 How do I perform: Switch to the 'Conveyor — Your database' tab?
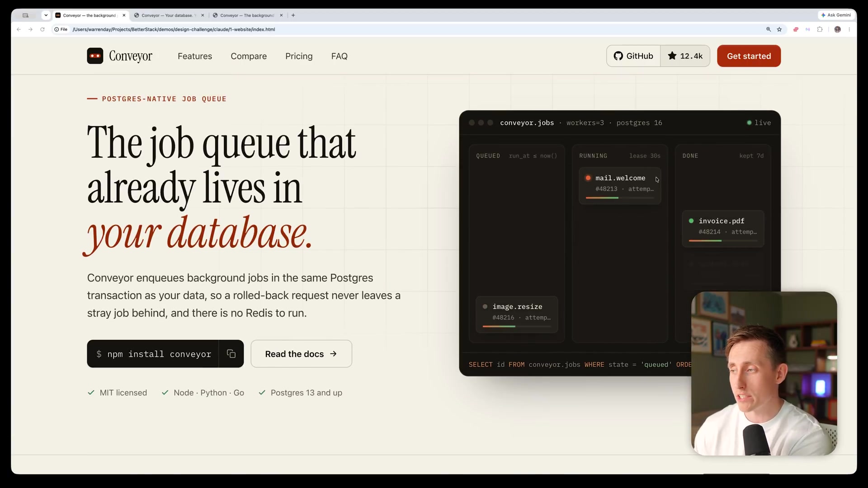[x=166, y=15]
